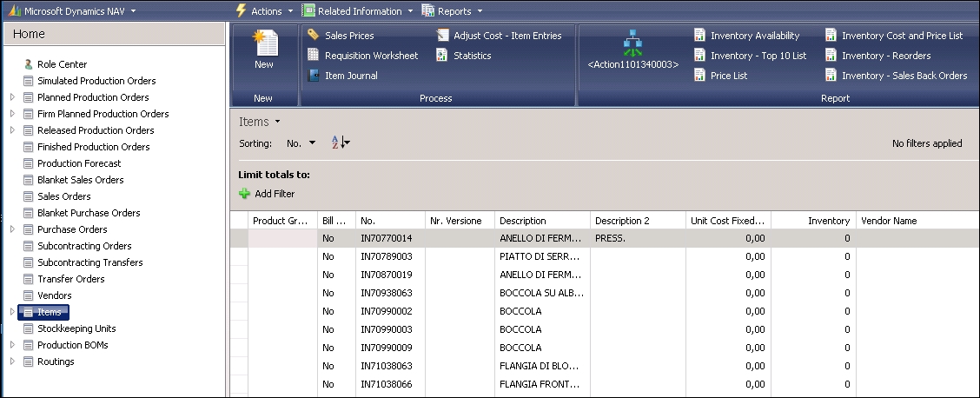
Task: Expand Purchase Orders node
Action: click(12, 229)
